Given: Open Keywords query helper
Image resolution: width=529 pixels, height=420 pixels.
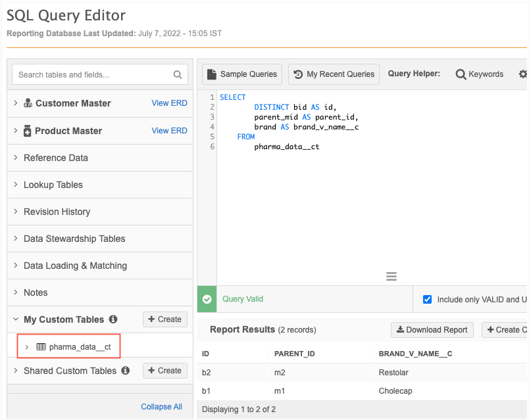Looking at the screenshot, I should 480,74.
